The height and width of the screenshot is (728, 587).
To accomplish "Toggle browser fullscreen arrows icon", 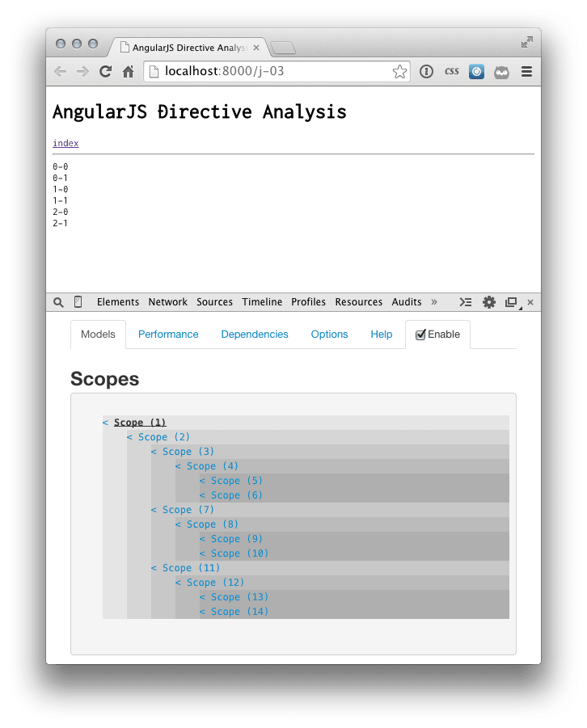I will click(526, 42).
